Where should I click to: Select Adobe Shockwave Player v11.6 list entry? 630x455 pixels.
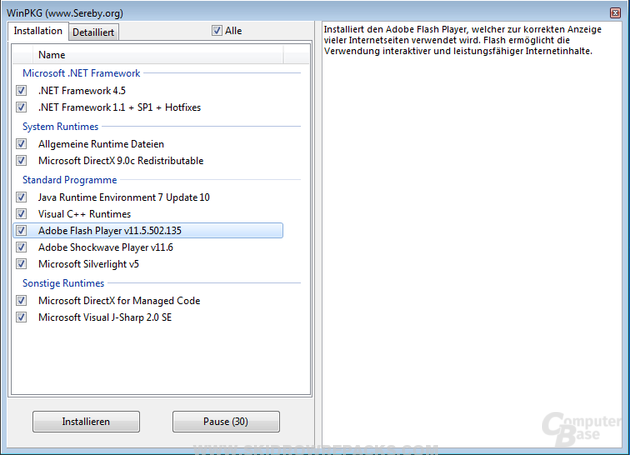pos(105,247)
